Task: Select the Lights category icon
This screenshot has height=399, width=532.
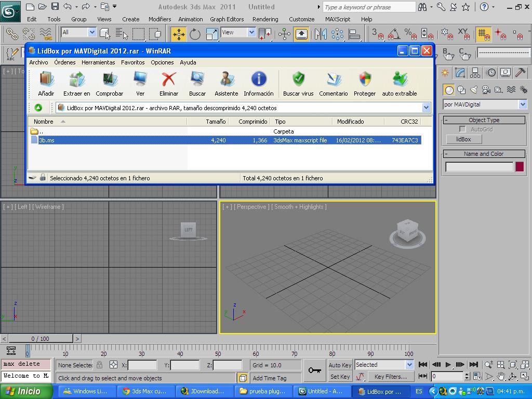Action: (x=474, y=90)
